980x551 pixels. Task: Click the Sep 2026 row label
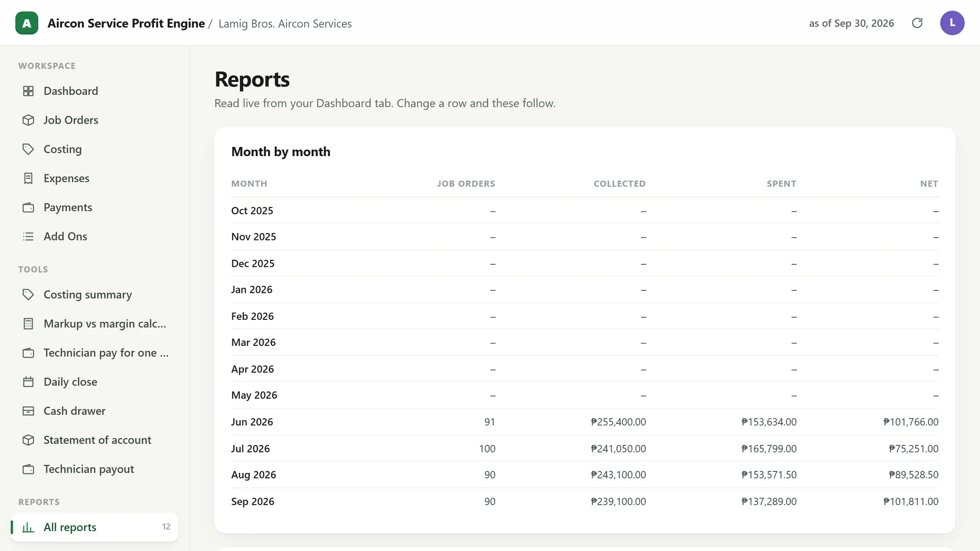[253, 502]
